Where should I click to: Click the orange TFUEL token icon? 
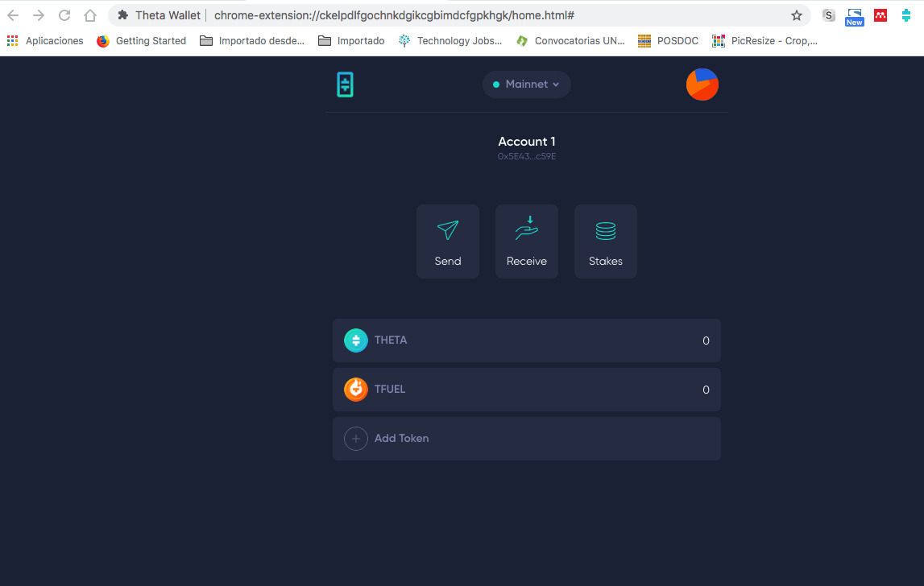[x=355, y=389]
